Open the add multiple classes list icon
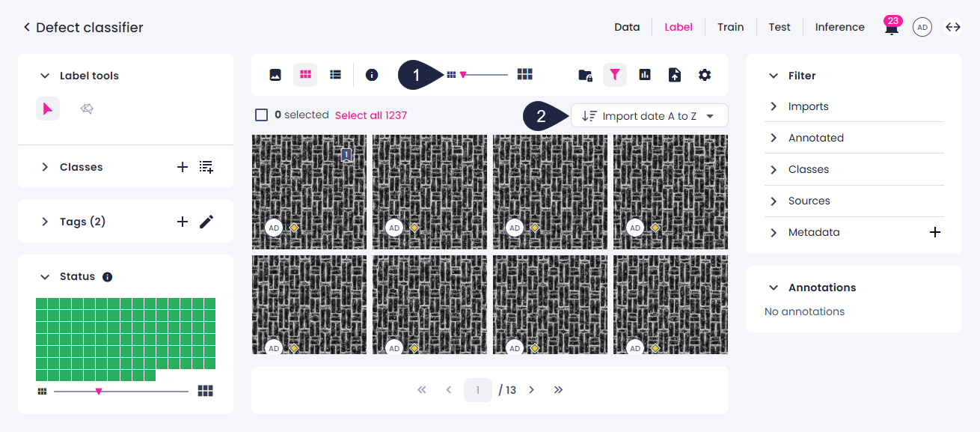Image resolution: width=980 pixels, height=432 pixels. click(x=206, y=167)
